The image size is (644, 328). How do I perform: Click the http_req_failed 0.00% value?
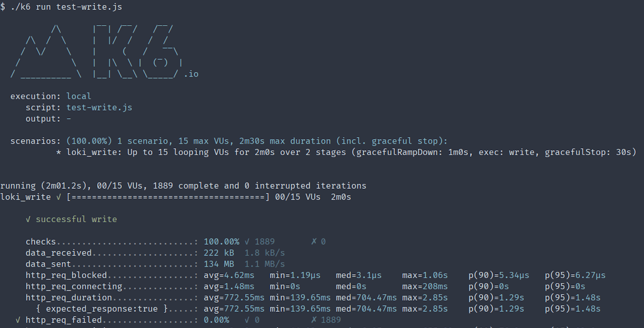point(216,320)
